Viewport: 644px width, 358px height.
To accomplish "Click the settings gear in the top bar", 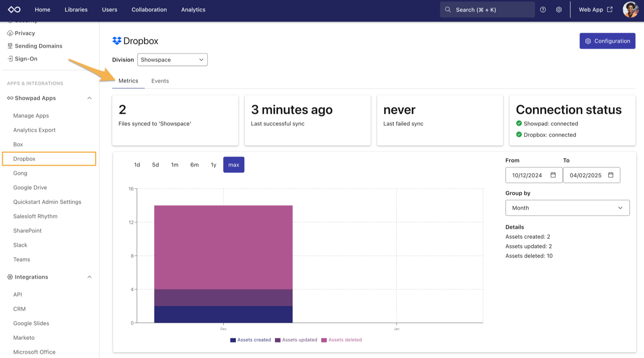I will pos(559,9).
